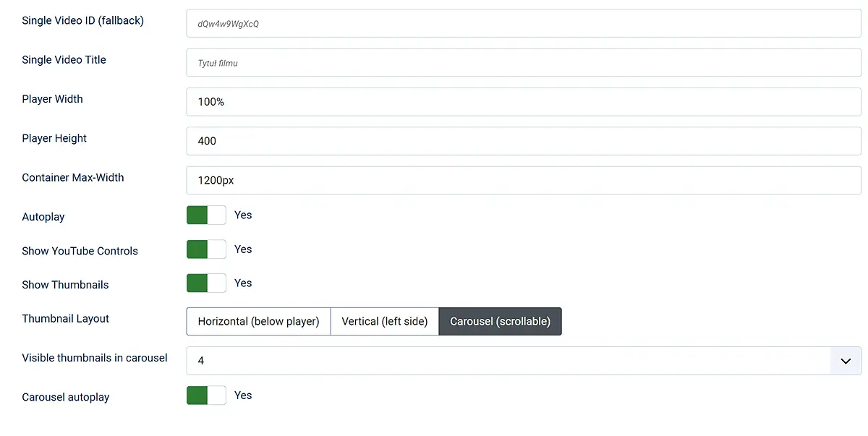The height and width of the screenshot is (436, 868).
Task: Focus the Container Max-Width field
Action: 523,180
